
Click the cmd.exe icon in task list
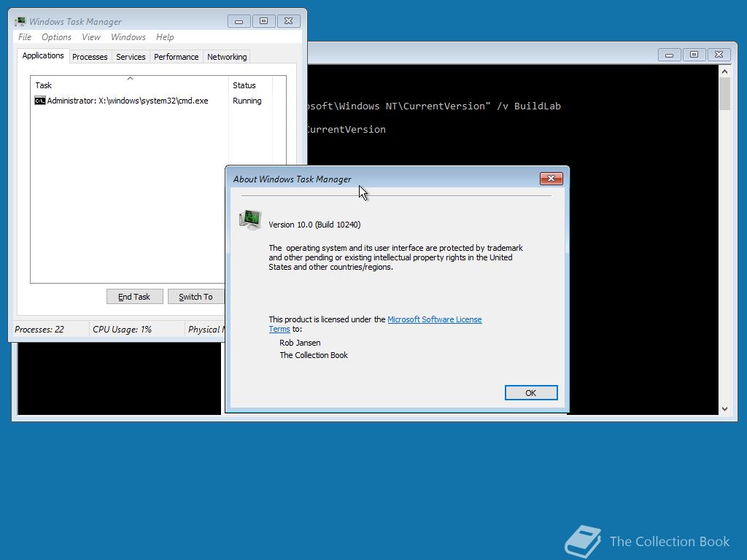(40, 101)
